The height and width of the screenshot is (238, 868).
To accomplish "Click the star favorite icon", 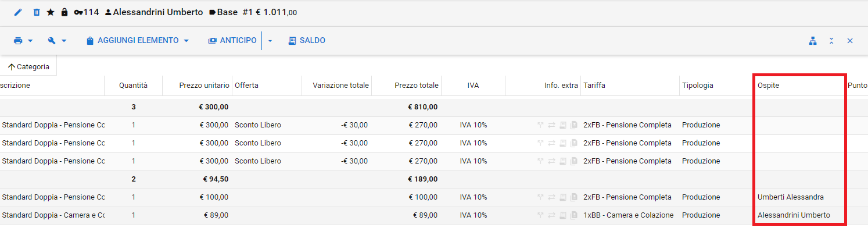I will tap(51, 12).
